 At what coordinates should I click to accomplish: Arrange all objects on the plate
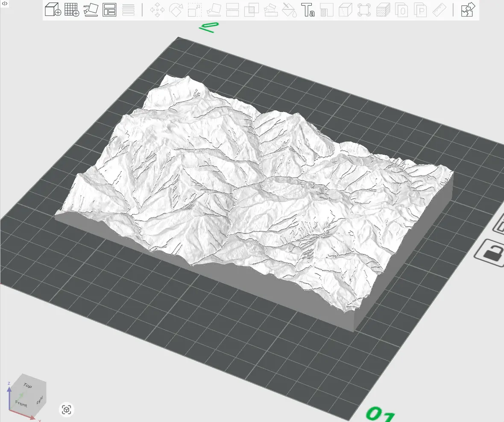[109, 10]
